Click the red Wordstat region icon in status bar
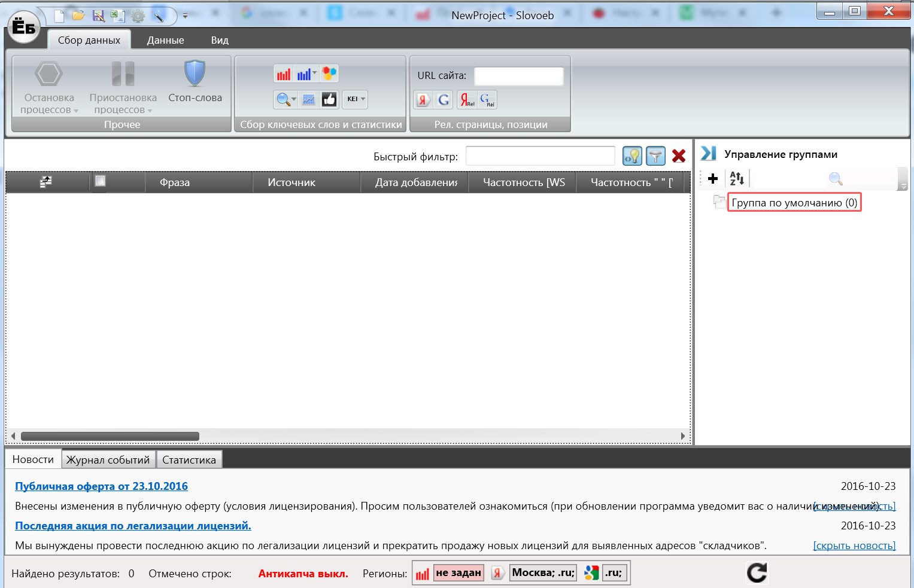The width and height of the screenshot is (914, 588). [423, 573]
